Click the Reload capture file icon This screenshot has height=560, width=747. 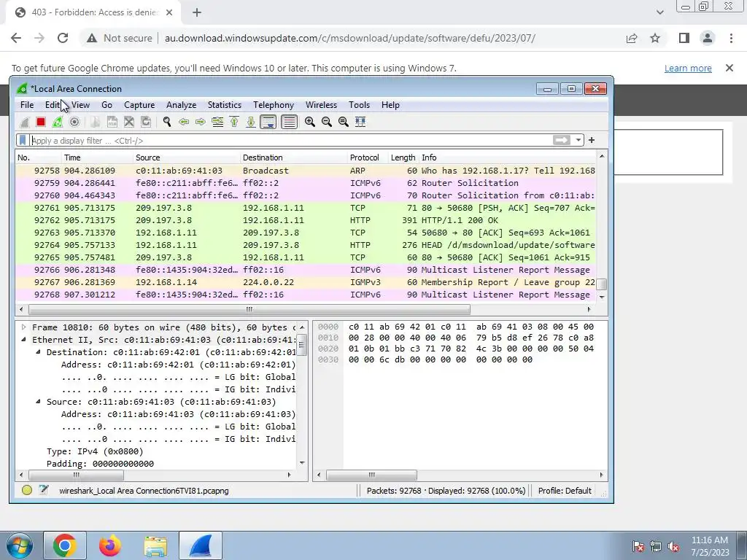tap(146, 122)
